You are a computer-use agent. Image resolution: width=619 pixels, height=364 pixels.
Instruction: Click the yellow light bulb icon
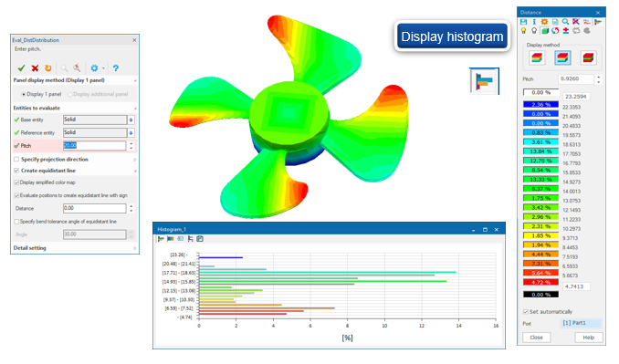click(523, 31)
